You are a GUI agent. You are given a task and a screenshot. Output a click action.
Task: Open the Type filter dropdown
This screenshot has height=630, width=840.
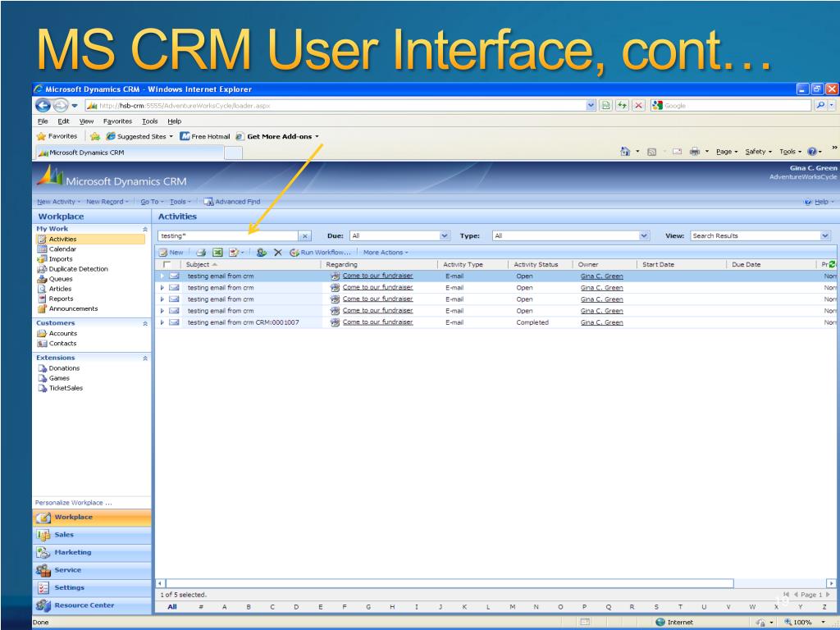click(x=644, y=235)
